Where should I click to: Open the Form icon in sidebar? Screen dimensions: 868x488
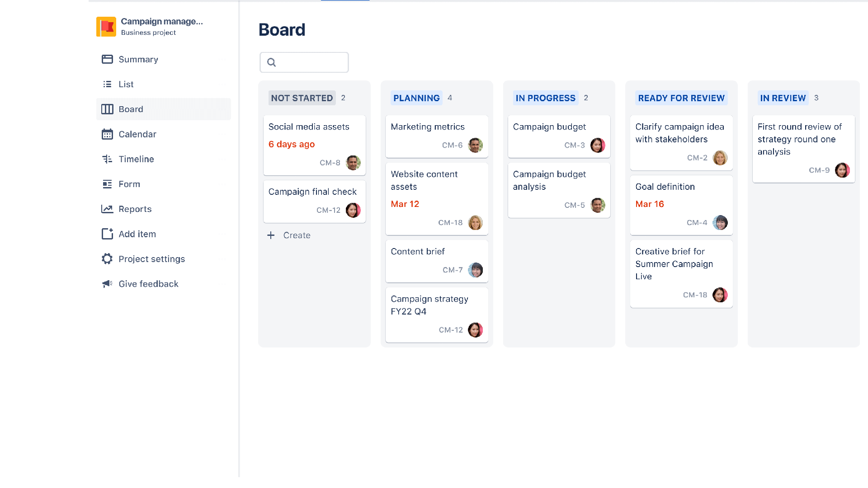[107, 184]
